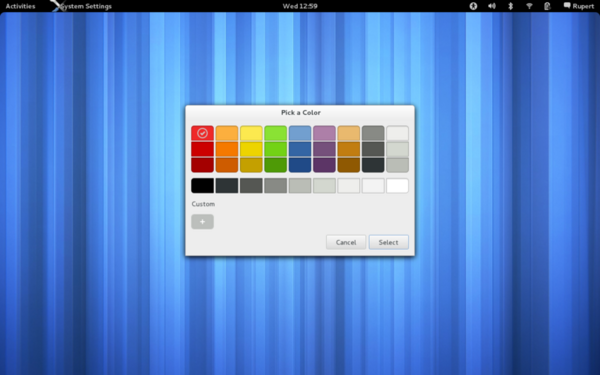Image resolution: width=600 pixels, height=375 pixels.
Task: Open the Rupert user menu
Action: 579,6
